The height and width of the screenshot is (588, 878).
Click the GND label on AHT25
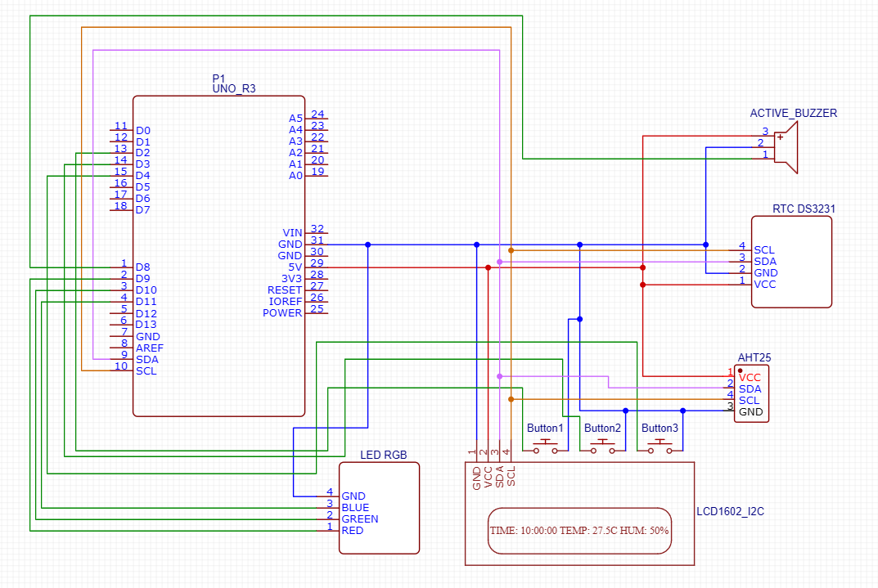751,412
